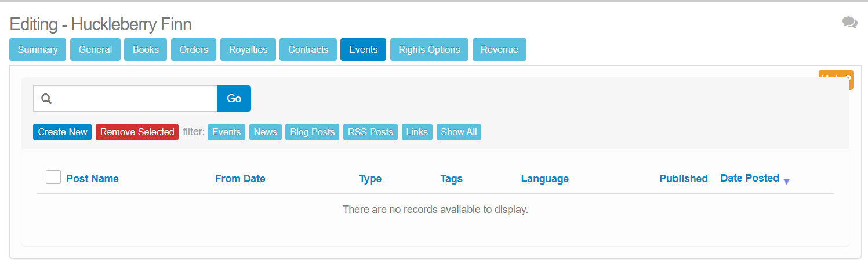
Task: Switch to the Summary tab
Action: click(x=38, y=49)
